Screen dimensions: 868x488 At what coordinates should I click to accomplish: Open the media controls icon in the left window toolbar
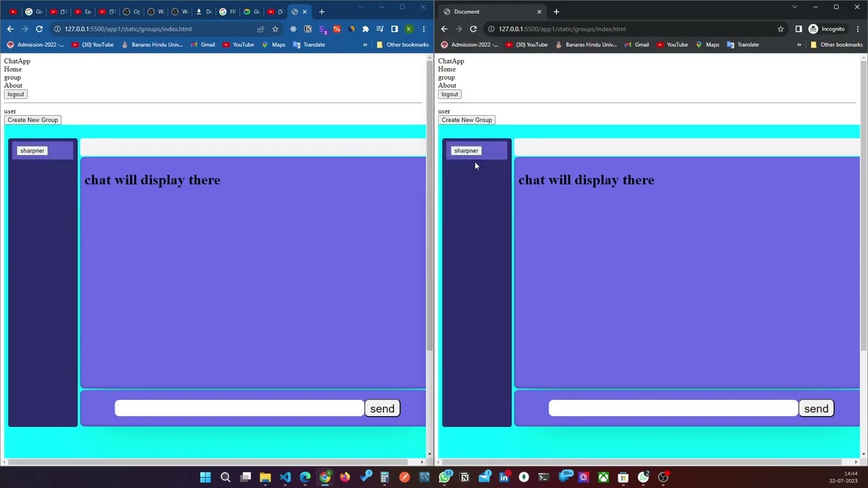(x=380, y=29)
